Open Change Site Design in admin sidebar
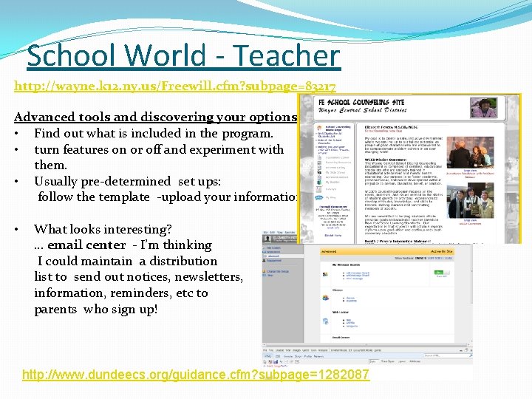The width and height of the screenshot is (532, 399). [x=278, y=271]
